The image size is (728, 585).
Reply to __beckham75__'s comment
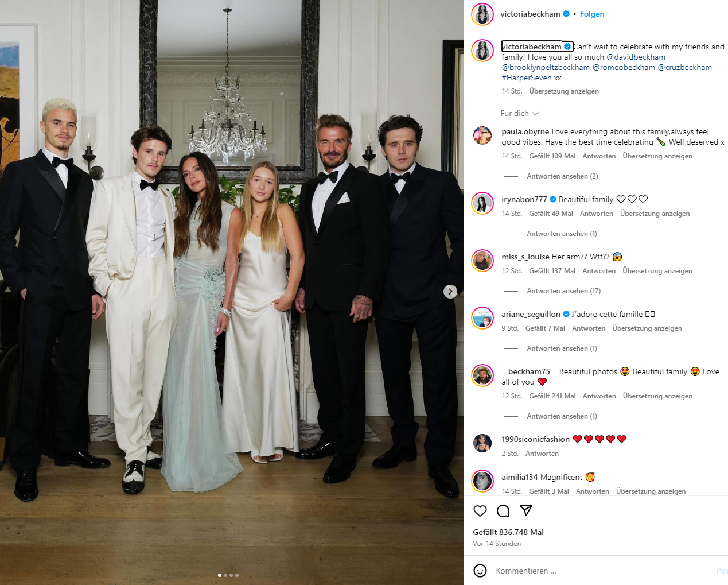[599, 396]
